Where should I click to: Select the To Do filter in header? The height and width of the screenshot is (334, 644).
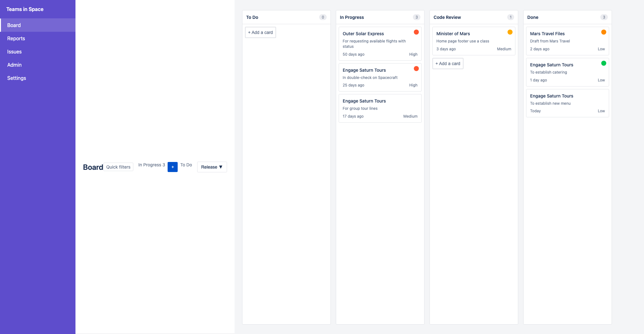[x=186, y=165]
